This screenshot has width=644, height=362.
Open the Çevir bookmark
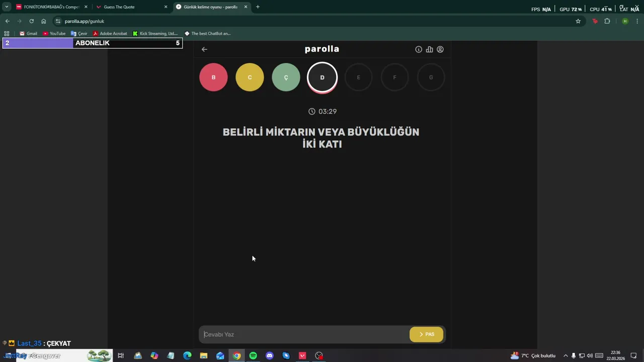click(x=79, y=34)
